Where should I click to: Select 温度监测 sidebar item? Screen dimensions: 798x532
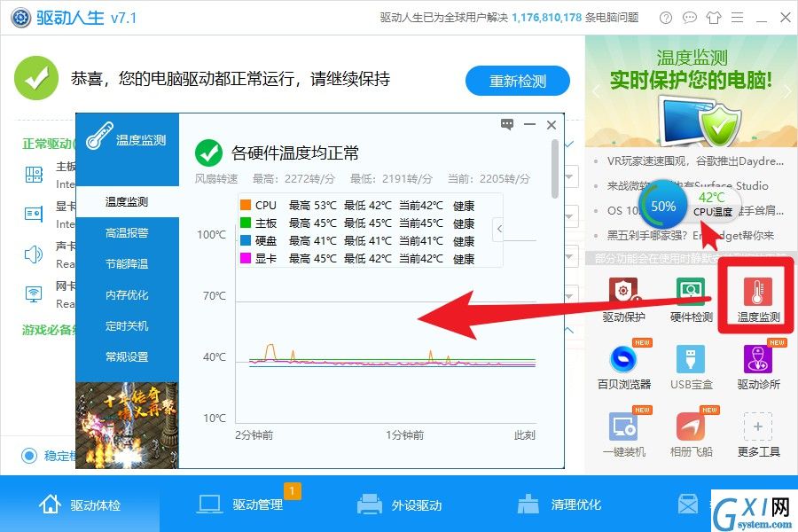[x=127, y=202]
